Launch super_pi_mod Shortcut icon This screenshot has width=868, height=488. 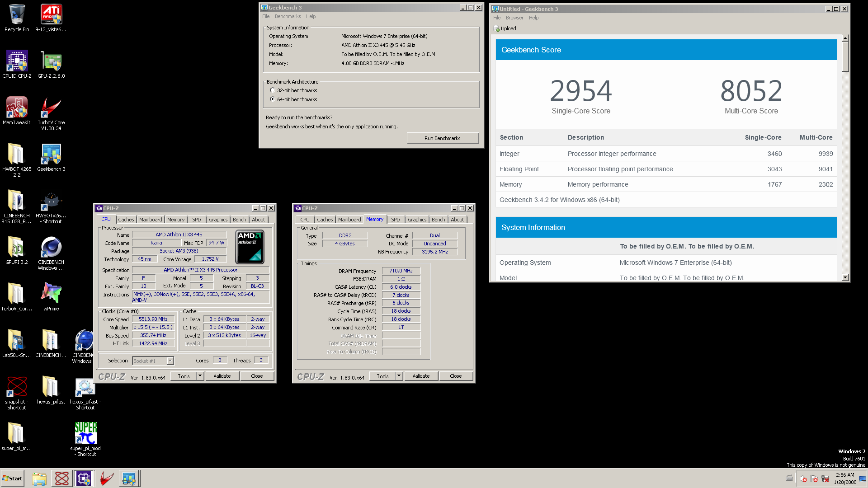85,439
